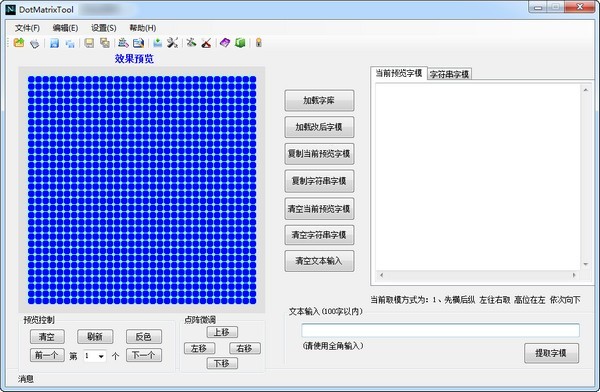
Task: Open the 编辑(E) menu
Action: click(65, 28)
